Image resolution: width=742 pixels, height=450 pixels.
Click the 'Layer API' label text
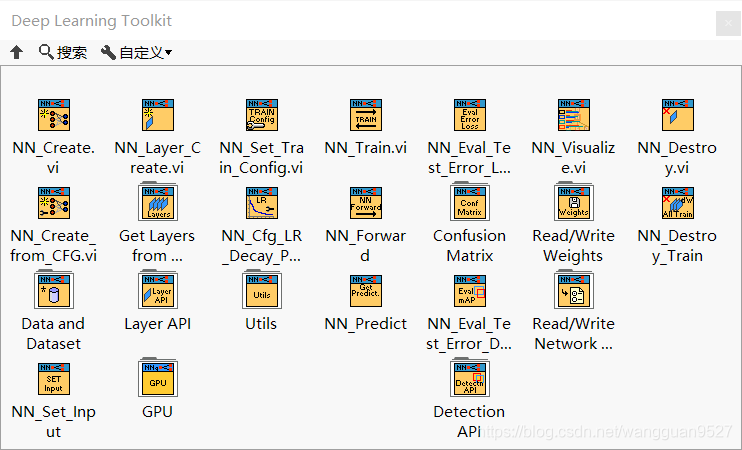158,324
